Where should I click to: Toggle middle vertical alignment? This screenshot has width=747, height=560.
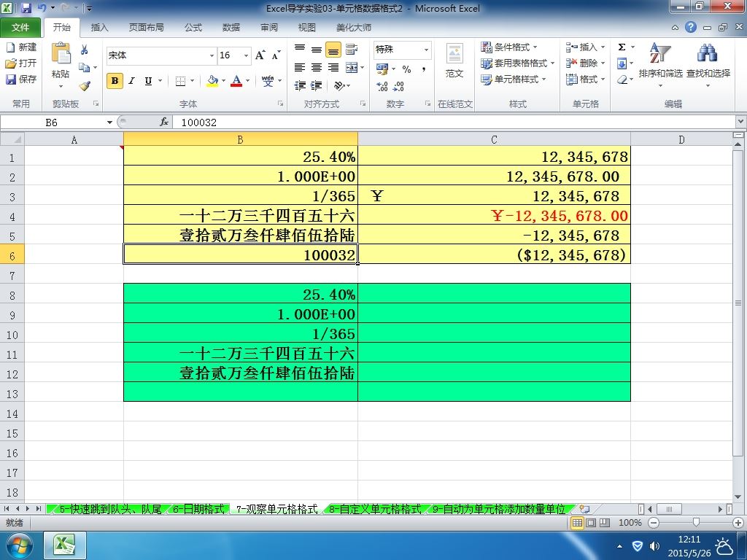point(317,49)
